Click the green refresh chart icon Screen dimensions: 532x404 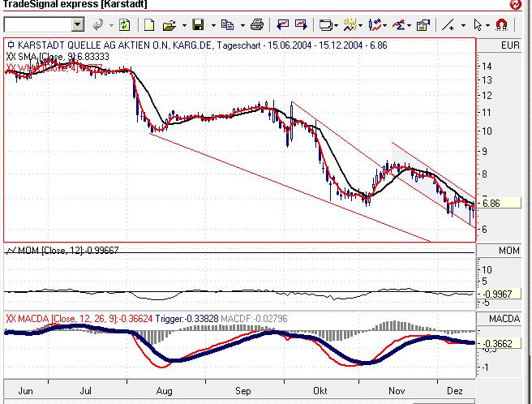(125, 25)
